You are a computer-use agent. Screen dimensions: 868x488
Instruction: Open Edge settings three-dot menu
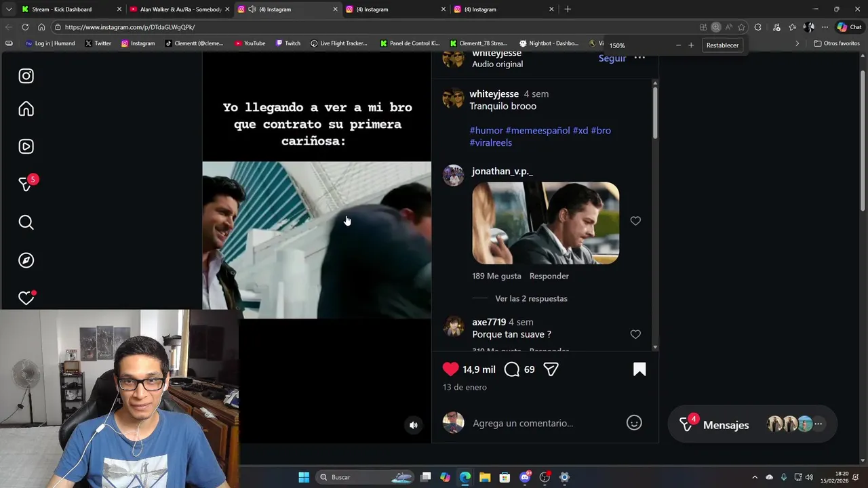(x=825, y=27)
